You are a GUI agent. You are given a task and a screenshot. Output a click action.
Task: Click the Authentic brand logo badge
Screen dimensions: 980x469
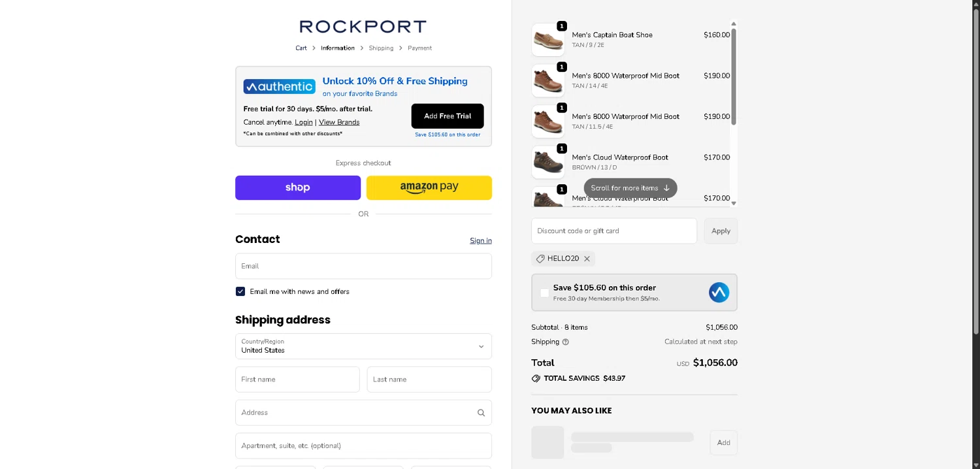click(279, 86)
